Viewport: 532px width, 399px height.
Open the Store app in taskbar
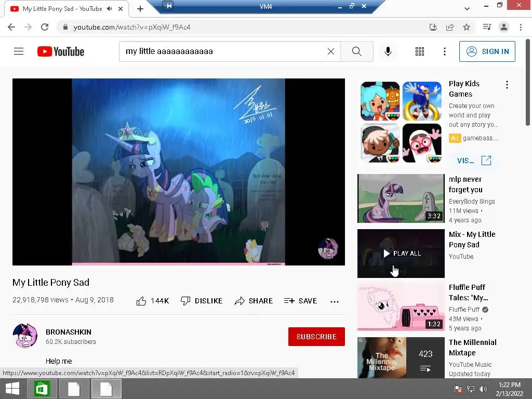click(42, 389)
